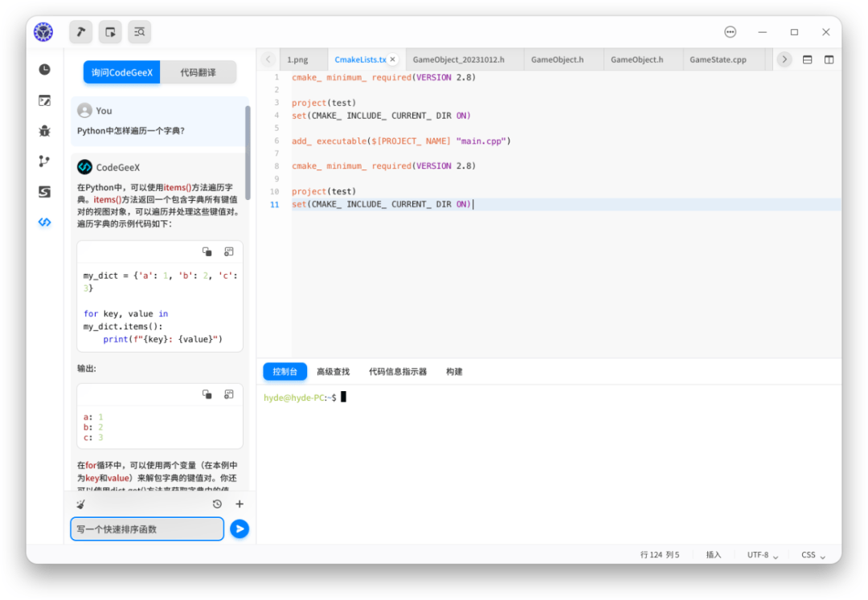
Task: Click the chat message input field
Action: pos(147,529)
